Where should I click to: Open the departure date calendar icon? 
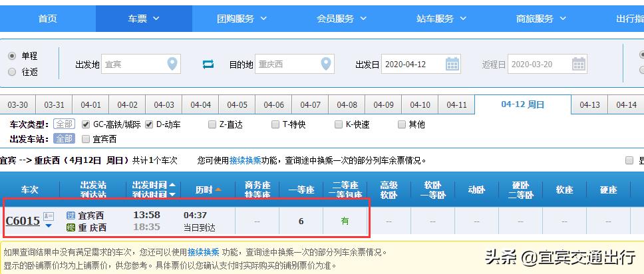point(452,65)
